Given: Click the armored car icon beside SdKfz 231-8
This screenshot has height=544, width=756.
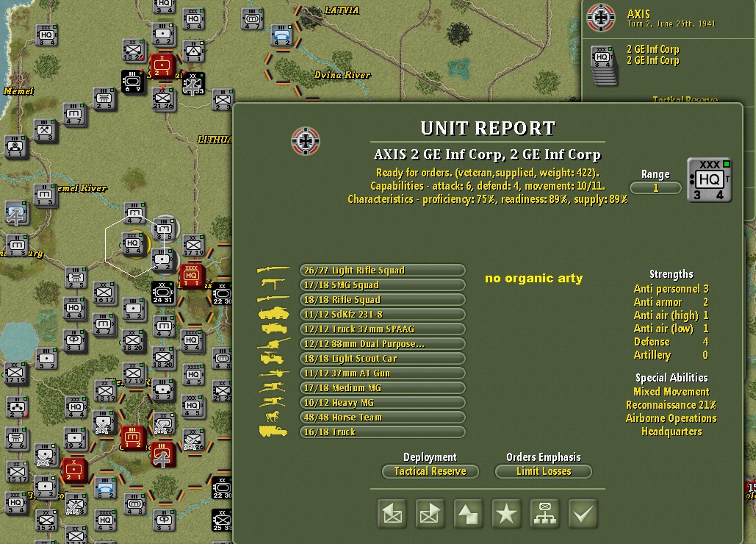Looking at the screenshot, I should click(273, 314).
